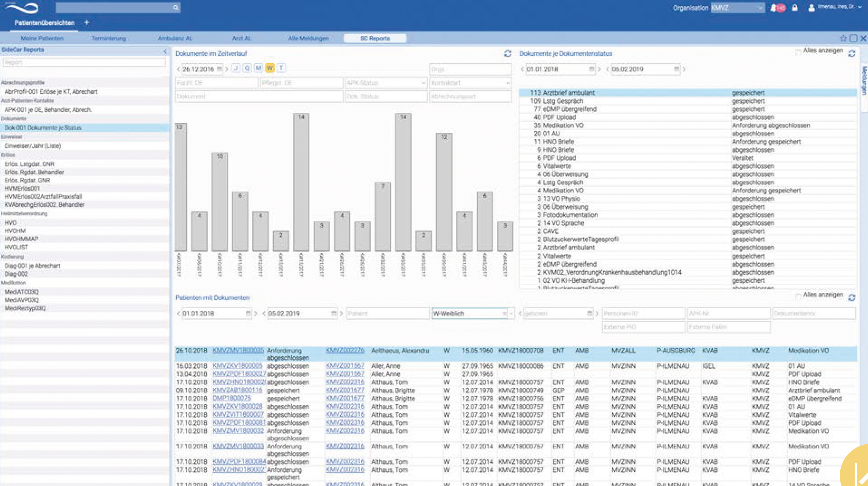The width and height of the screenshot is (868, 486).
Task: Open document link KMVZMV1800035
Action: coord(238,351)
